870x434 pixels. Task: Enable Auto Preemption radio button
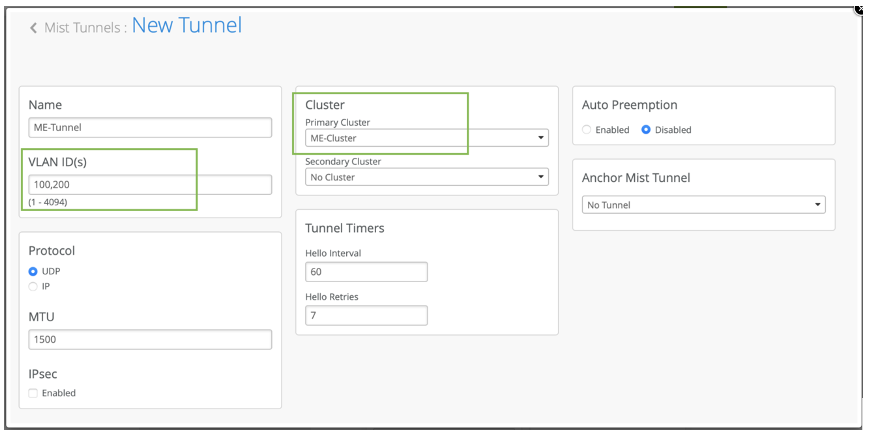(x=587, y=130)
